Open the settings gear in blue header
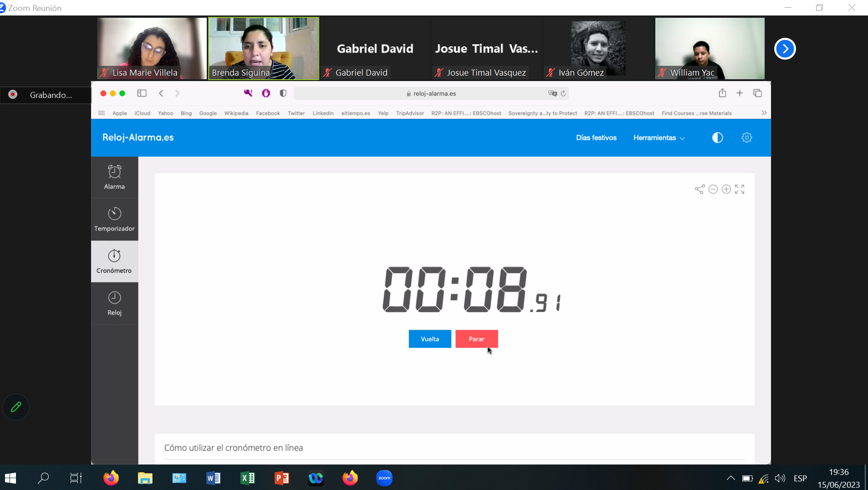 click(747, 138)
